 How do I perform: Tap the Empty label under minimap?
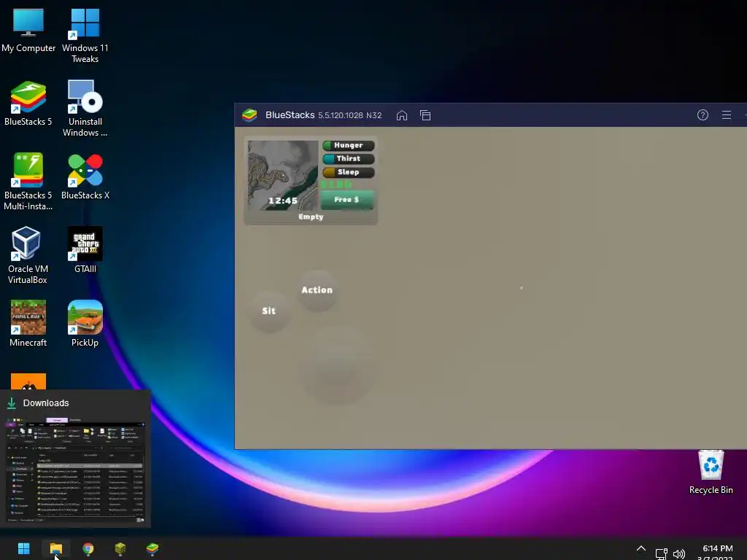tap(311, 217)
